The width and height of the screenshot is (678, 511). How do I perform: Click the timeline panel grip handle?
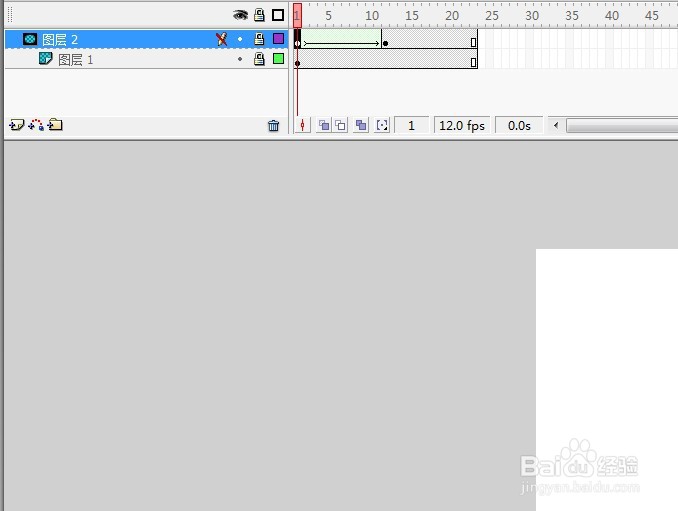(x=10, y=15)
